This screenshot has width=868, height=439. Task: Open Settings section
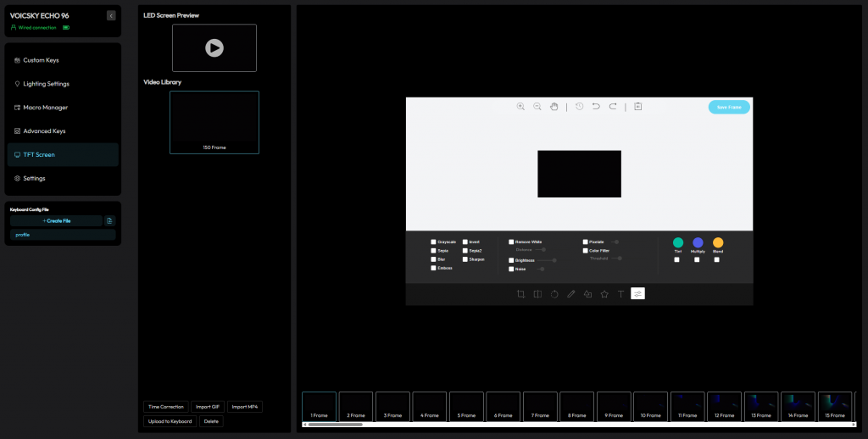(63, 178)
